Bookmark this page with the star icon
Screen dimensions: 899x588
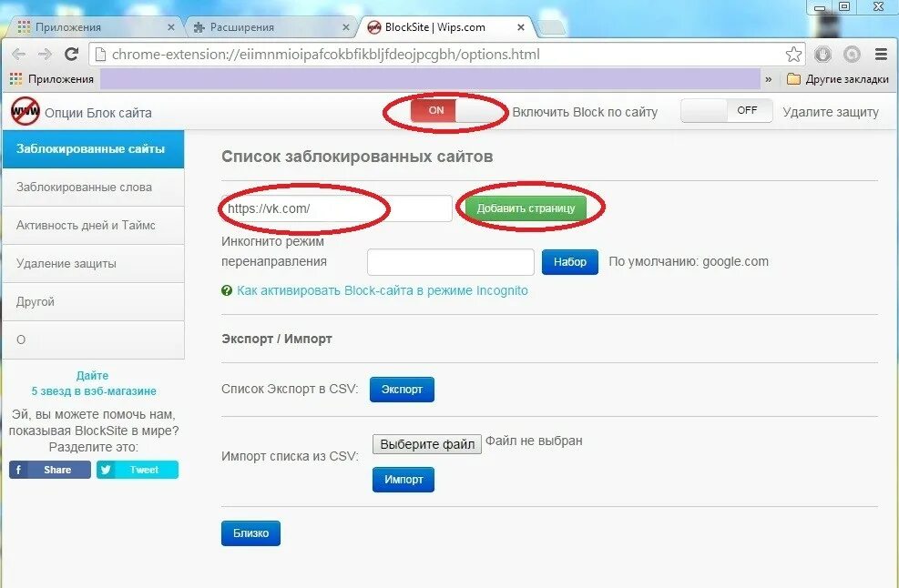793,55
